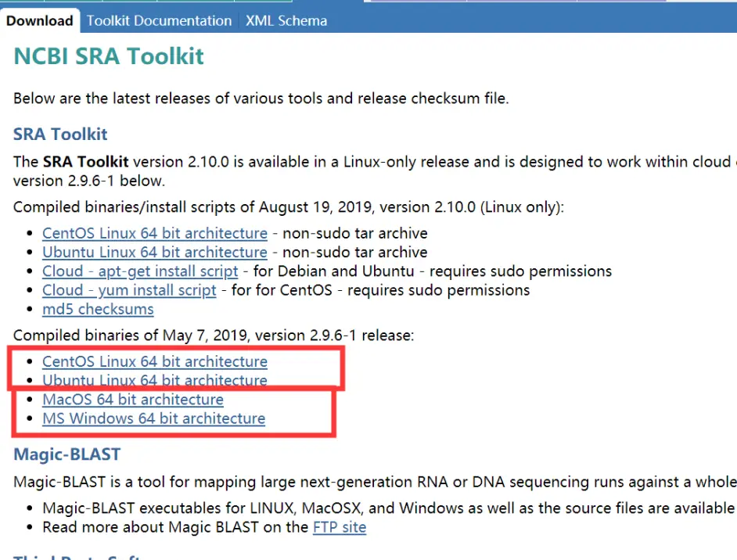The image size is (737, 560).
Task: Select the XML Schema tab
Action: 286,21
